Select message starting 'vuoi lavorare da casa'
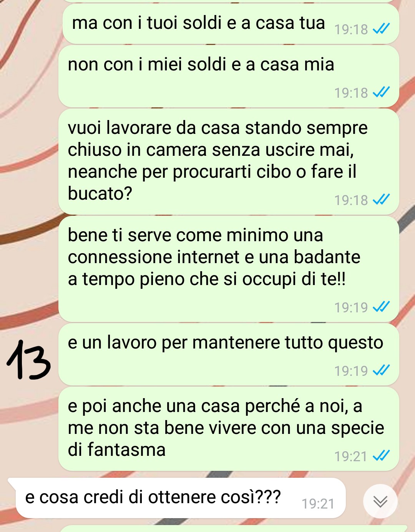The height and width of the screenshot is (532, 415). (x=229, y=162)
